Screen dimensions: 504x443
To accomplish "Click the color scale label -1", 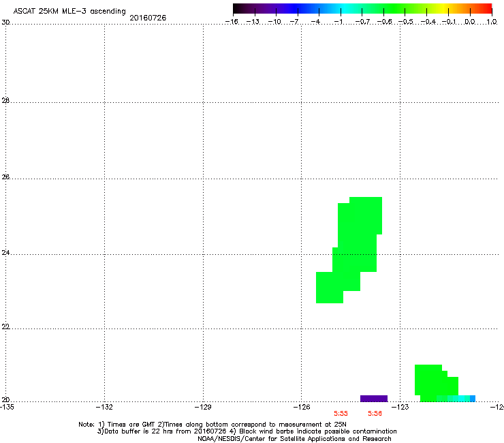I will coord(338,22).
